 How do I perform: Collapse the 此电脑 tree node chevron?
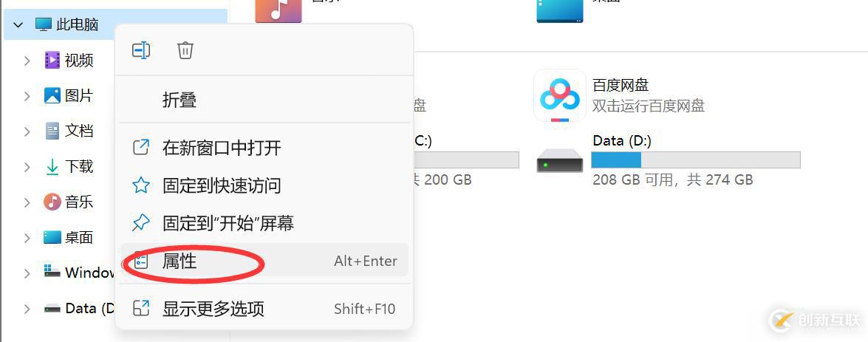pyautogui.click(x=18, y=24)
